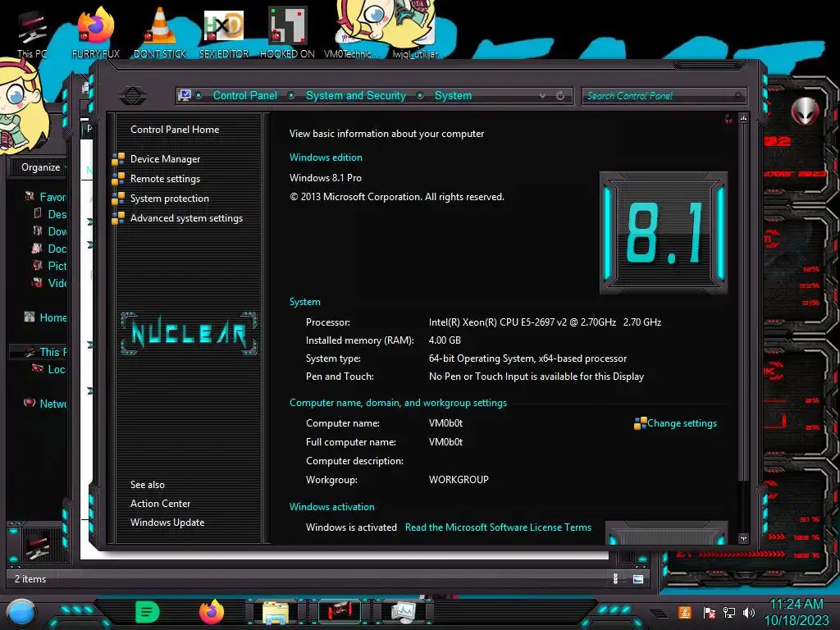Click the network tray icon
840x630 pixels.
[x=729, y=612]
